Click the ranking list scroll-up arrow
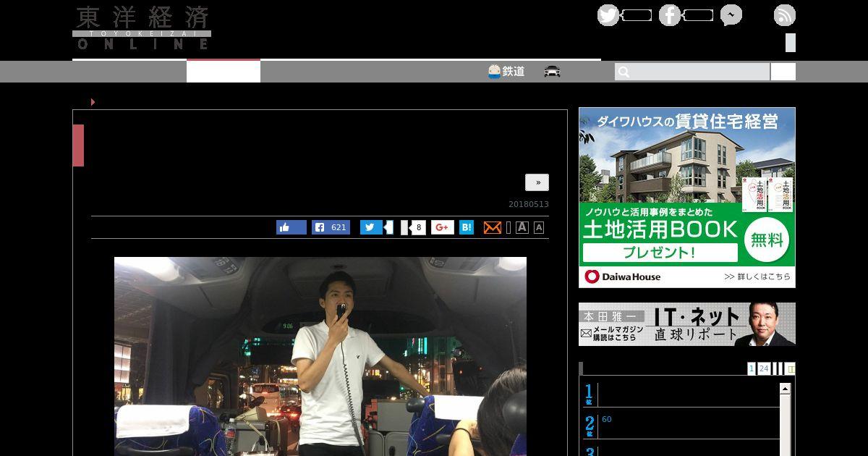The width and height of the screenshot is (868, 456). [x=785, y=389]
